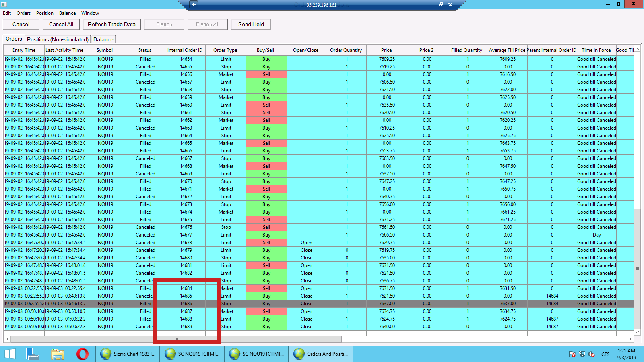Open the window system menu icon
Viewport: 644px width, 362px height.
click(4, 4)
